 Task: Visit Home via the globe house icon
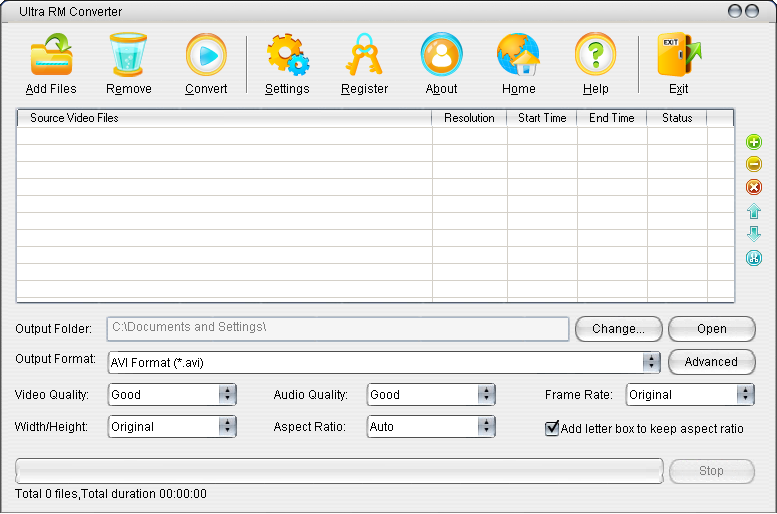coord(518,55)
